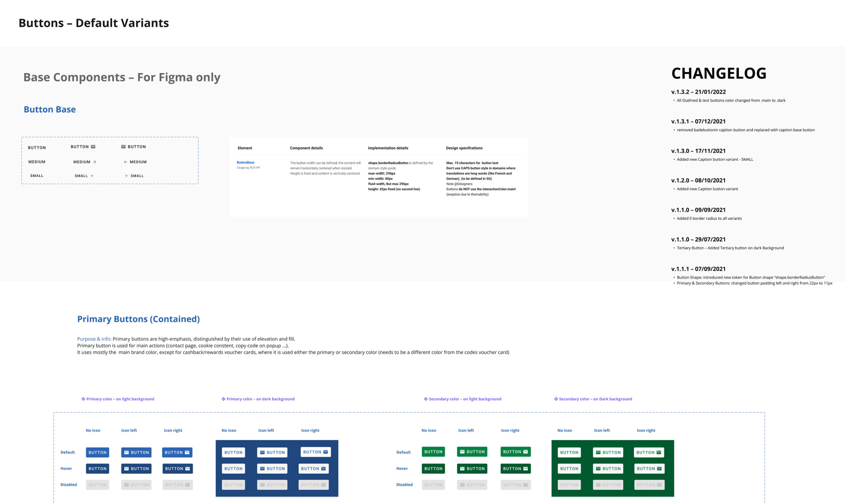845x504 pixels.
Task: Click component icon beside 'Secondary color – on Dark background'
Action: point(556,399)
